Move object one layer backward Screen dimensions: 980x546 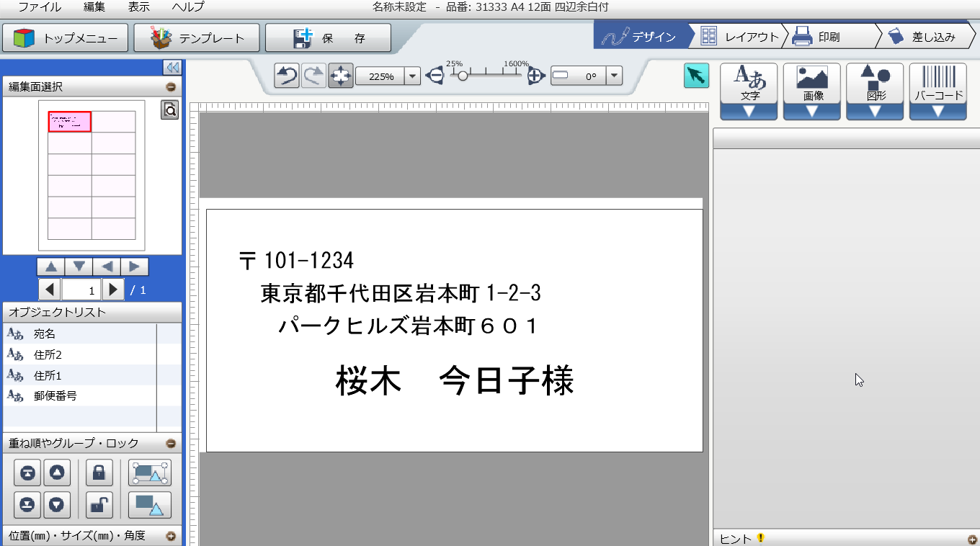tap(57, 504)
